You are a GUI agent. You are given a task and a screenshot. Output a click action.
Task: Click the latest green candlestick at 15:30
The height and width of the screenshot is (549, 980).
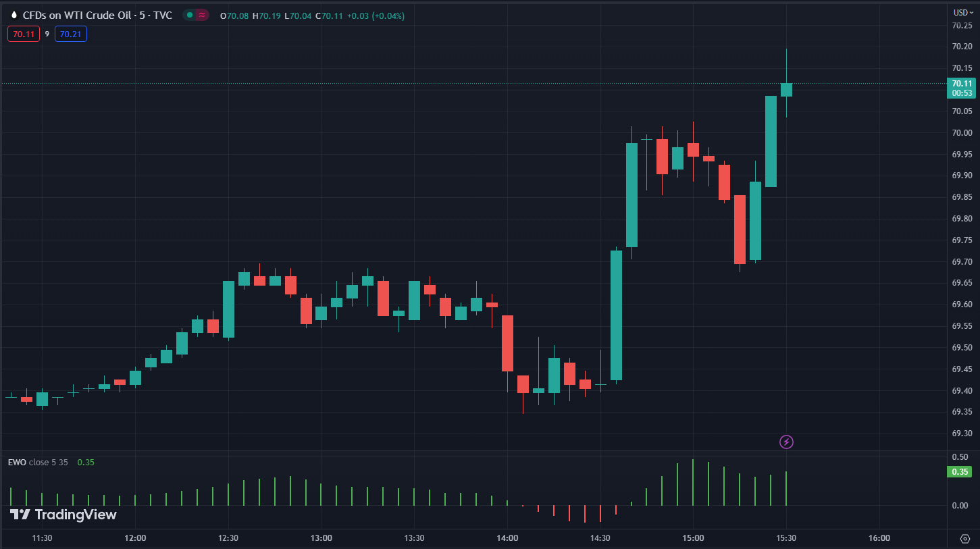coord(786,89)
